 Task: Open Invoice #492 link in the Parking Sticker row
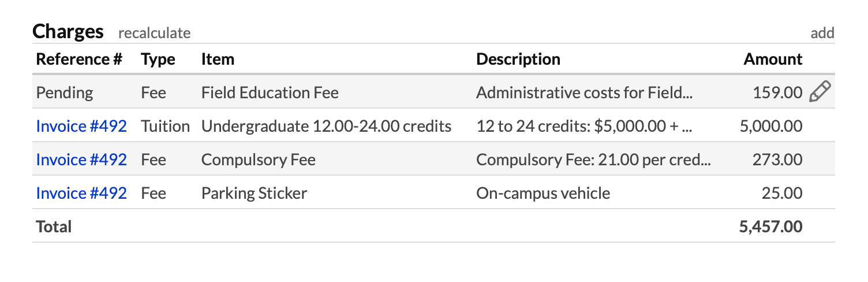click(x=81, y=193)
